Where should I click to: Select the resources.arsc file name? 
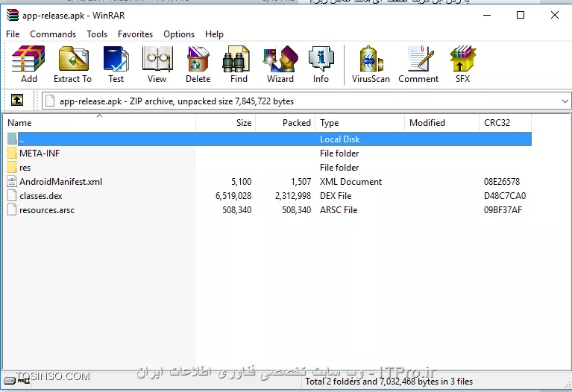(x=47, y=210)
